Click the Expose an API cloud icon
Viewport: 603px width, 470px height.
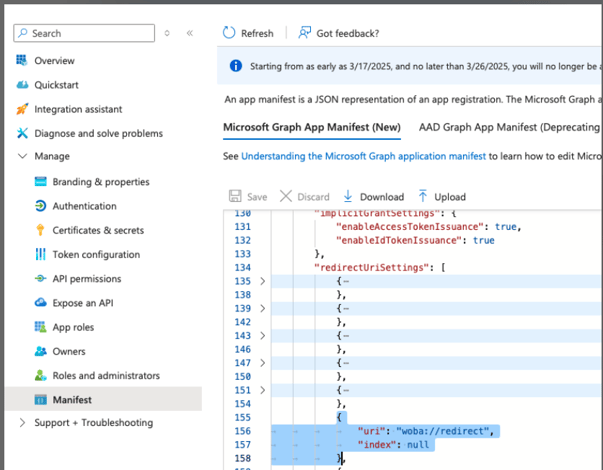pyautogui.click(x=40, y=303)
